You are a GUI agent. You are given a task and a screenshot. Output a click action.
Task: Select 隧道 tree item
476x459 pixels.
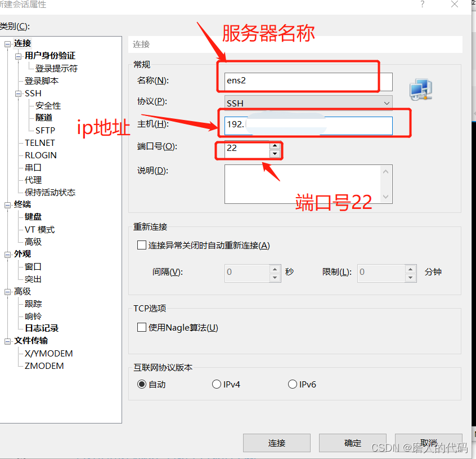[x=44, y=118]
